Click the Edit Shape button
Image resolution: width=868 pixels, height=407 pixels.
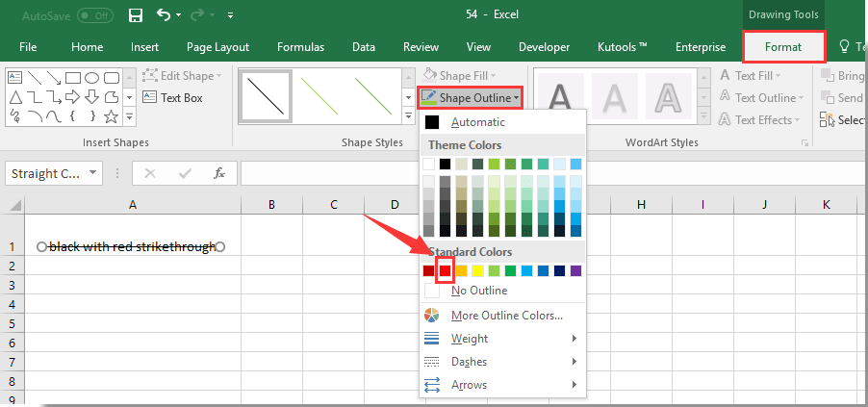(182, 75)
